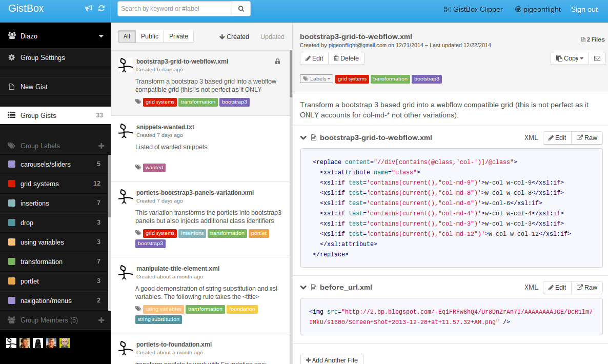Viewport: 608px width, 364px height.
Task: Collapse bootstrap3-grid-to-webflow.xml file section
Action: click(303, 137)
